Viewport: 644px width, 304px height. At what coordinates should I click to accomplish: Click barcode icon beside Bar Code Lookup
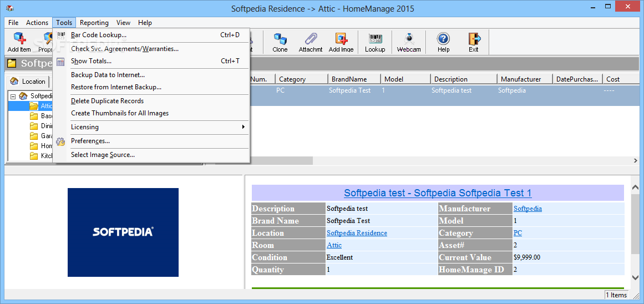click(61, 36)
